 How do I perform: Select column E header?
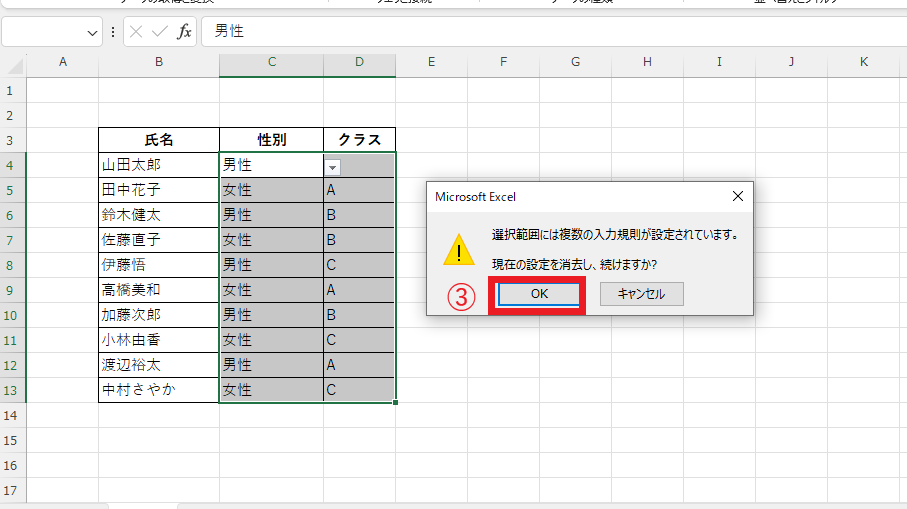[x=432, y=62]
